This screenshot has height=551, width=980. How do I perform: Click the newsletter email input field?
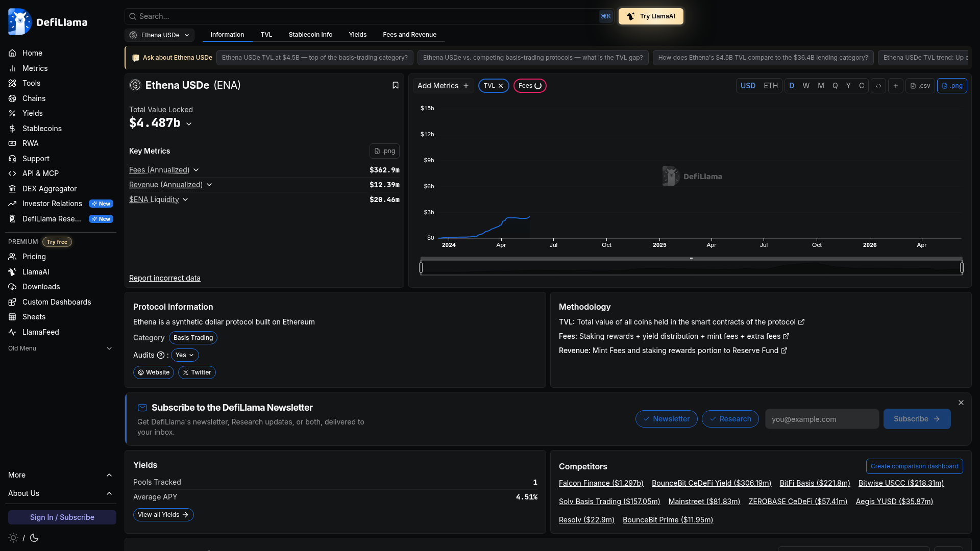[x=822, y=419]
